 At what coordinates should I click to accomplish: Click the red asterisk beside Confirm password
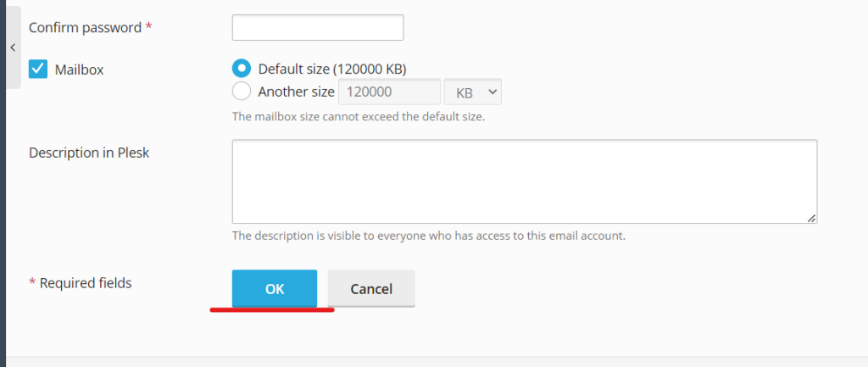coord(149,27)
